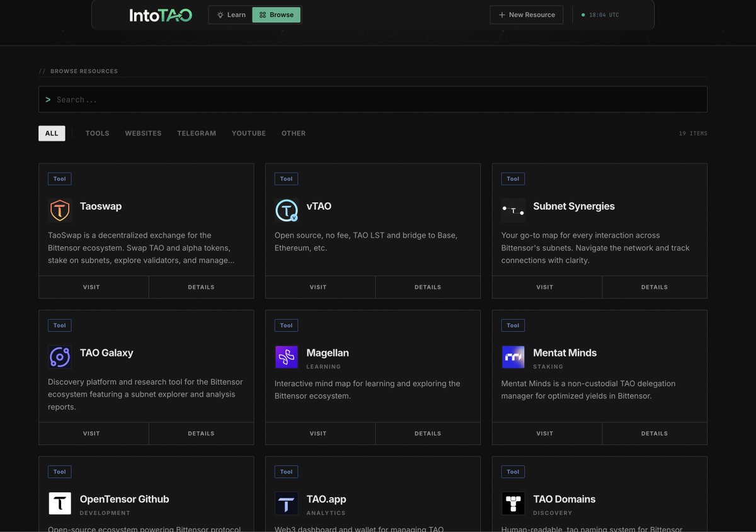The image size is (756, 532).
Task: Visit TAO Galaxy
Action: click(x=94, y=433)
